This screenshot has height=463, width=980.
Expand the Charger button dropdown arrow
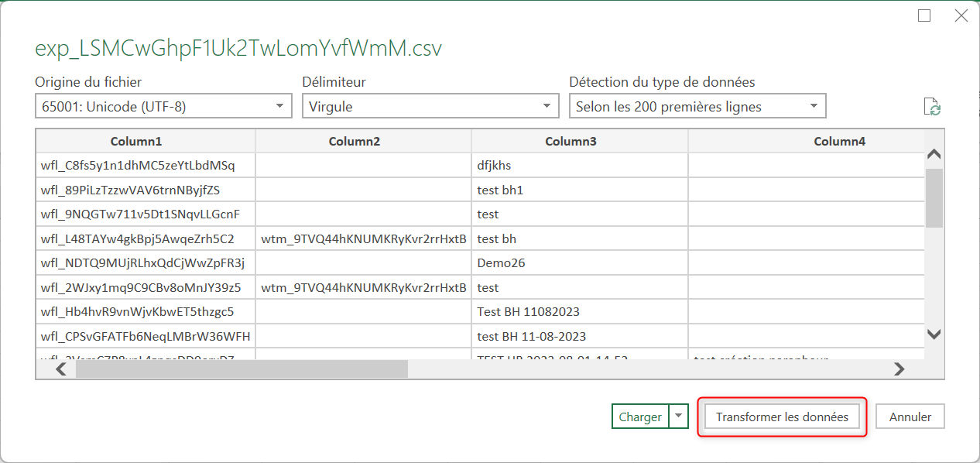679,417
